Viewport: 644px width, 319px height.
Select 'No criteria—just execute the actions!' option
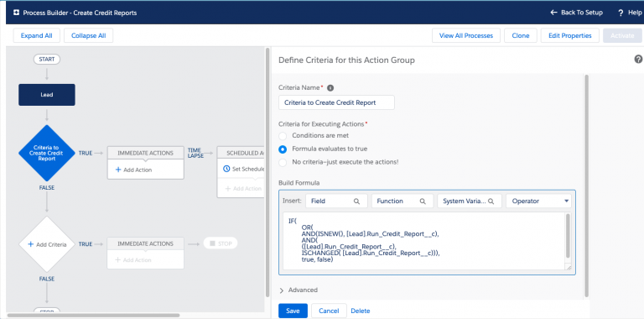pyautogui.click(x=283, y=162)
